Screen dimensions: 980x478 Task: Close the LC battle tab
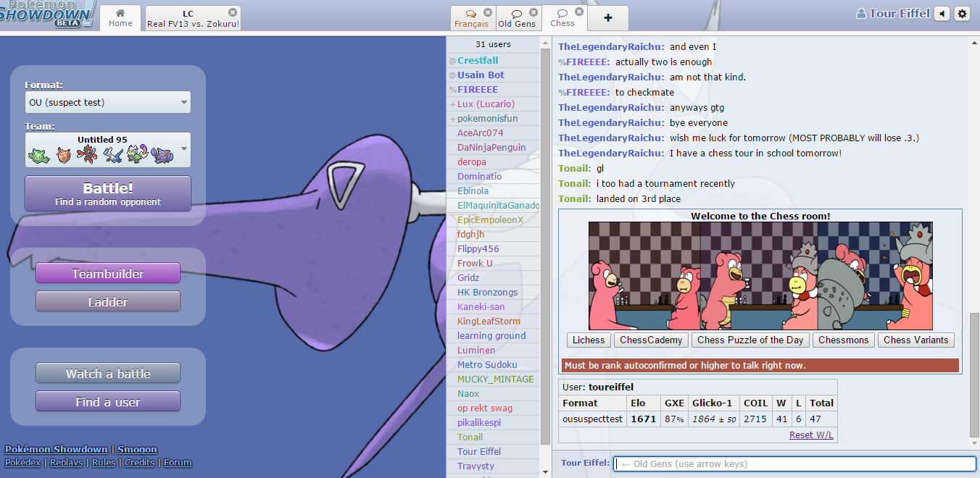232,12
